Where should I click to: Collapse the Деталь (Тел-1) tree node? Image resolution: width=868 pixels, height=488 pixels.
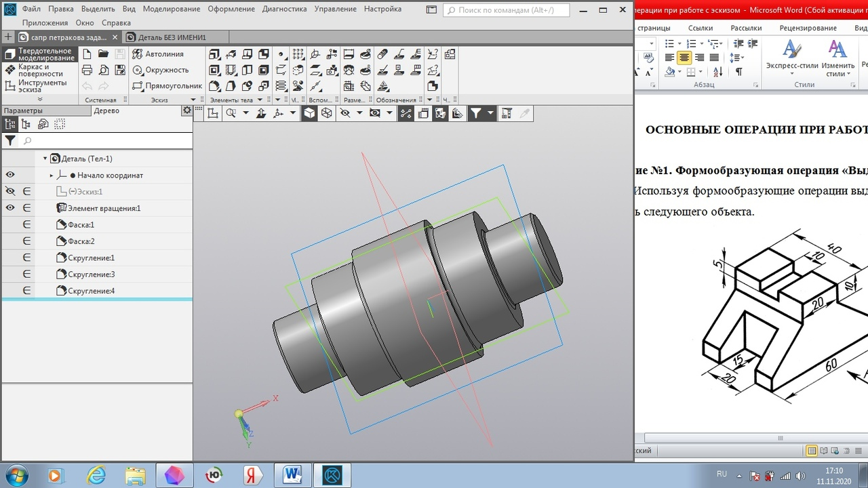pyautogui.click(x=45, y=159)
